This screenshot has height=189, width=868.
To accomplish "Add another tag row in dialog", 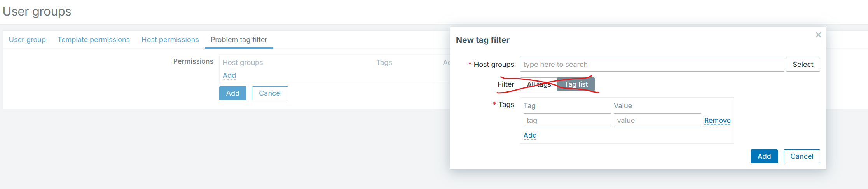I will [530, 135].
